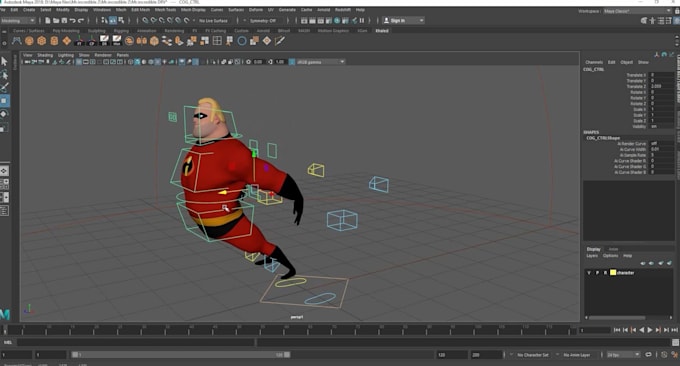Switch to the Anim tab in Layer Editor
The width and height of the screenshot is (680, 366).
613,249
